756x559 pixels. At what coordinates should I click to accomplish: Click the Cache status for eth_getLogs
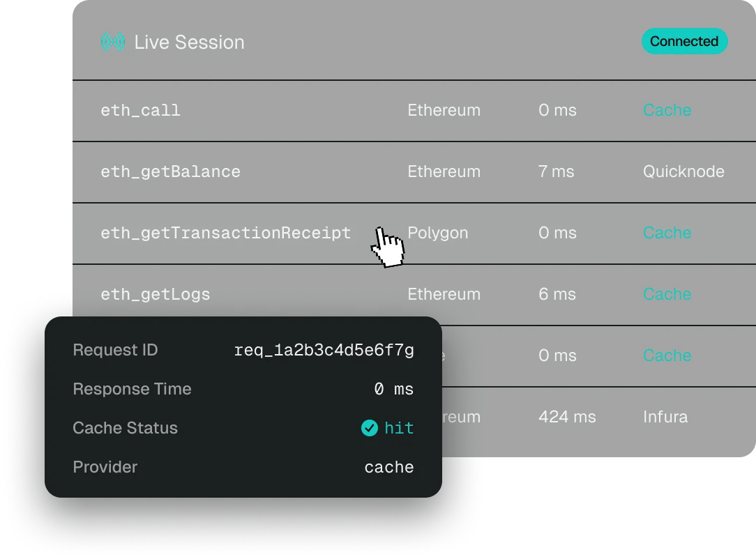click(667, 294)
